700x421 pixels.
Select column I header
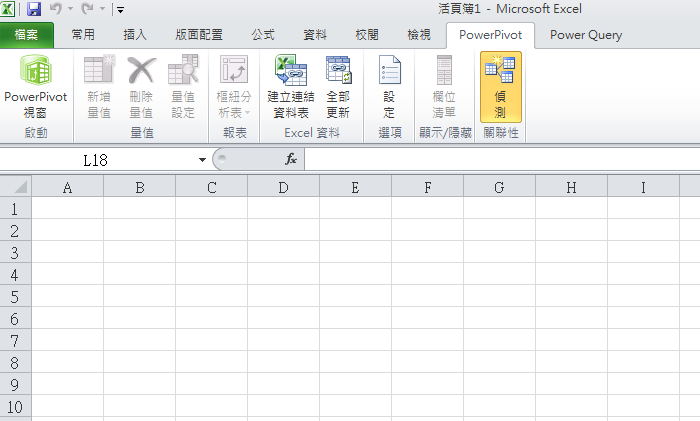point(643,187)
